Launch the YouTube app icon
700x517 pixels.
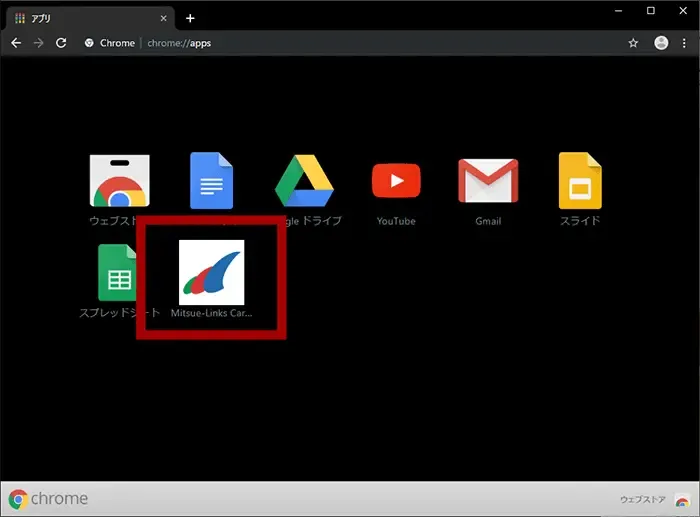point(396,180)
